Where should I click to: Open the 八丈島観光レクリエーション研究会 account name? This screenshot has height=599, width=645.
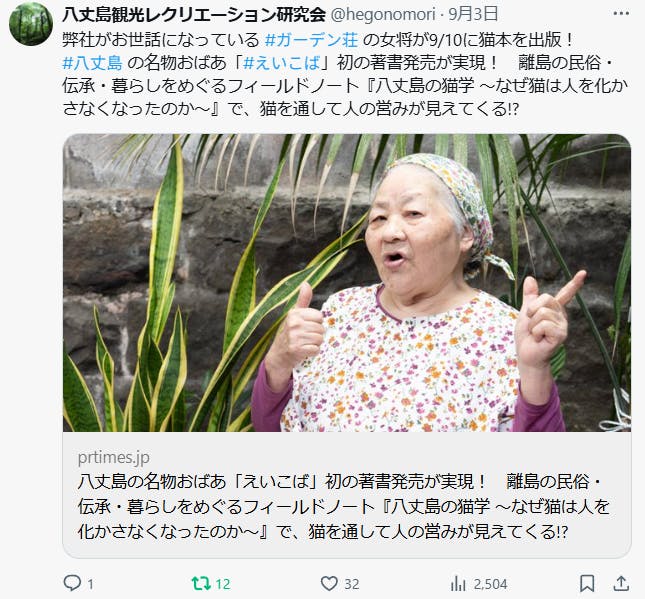tap(194, 14)
